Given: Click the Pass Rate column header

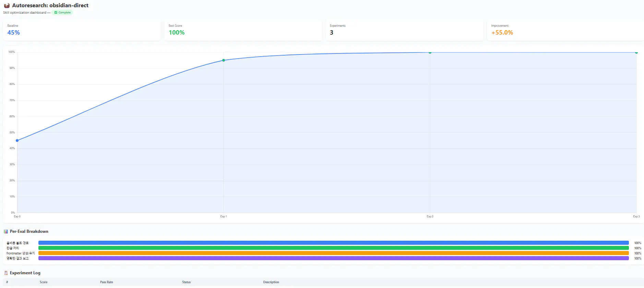Looking at the screenshot, I should pyautogui.click(x=107, y=282).
